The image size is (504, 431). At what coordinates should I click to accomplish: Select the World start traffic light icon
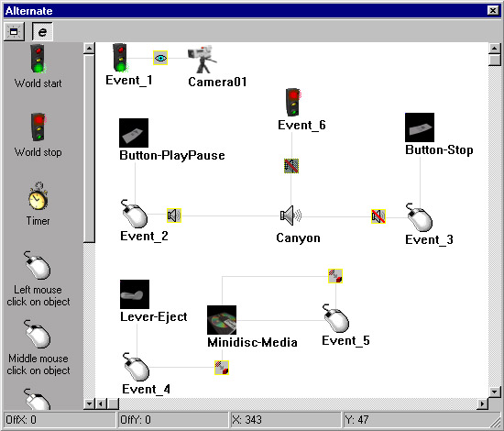pyautogui.click(x=38, y=59)
